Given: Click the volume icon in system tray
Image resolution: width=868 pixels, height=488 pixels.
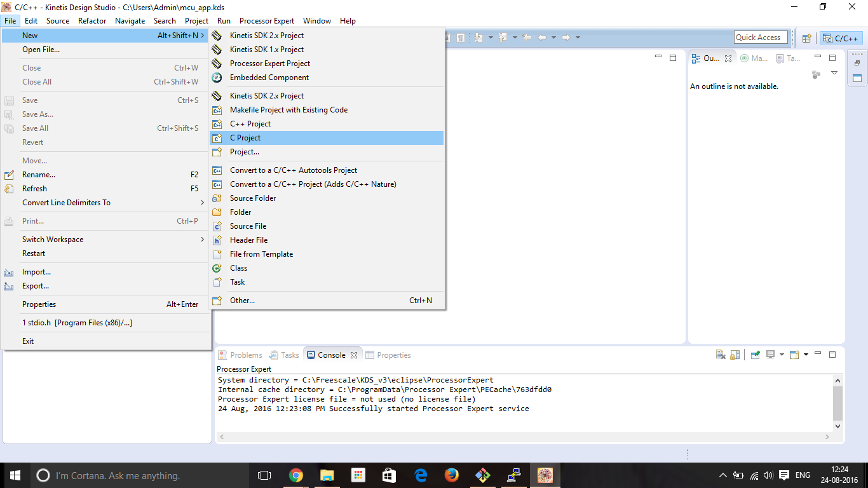Looking at the screenshot, I should click(768, 475).
